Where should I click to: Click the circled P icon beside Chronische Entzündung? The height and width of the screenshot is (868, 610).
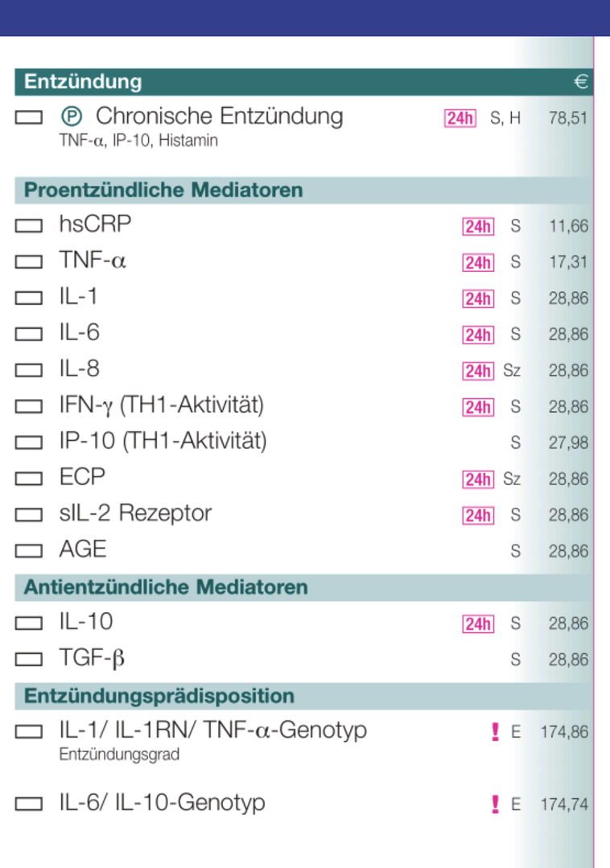71,117
